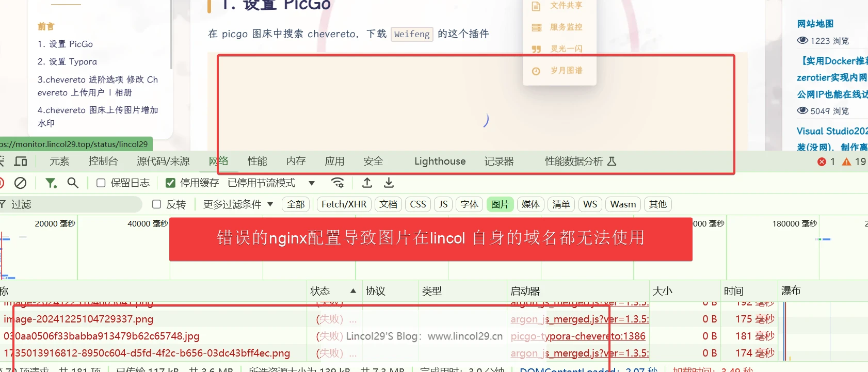Select request image-20241225104729337.png
Viewport: 868px width, 372px height.
(78, 319)
